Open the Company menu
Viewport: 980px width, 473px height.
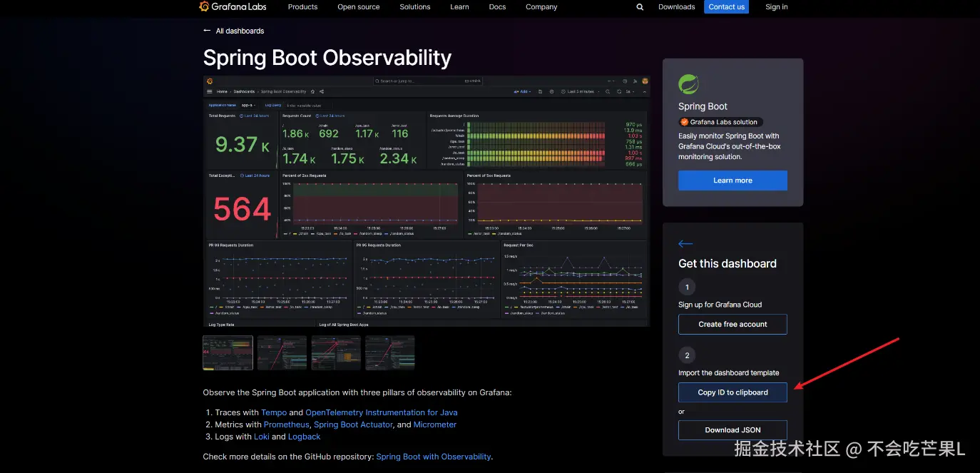point(541,7)
